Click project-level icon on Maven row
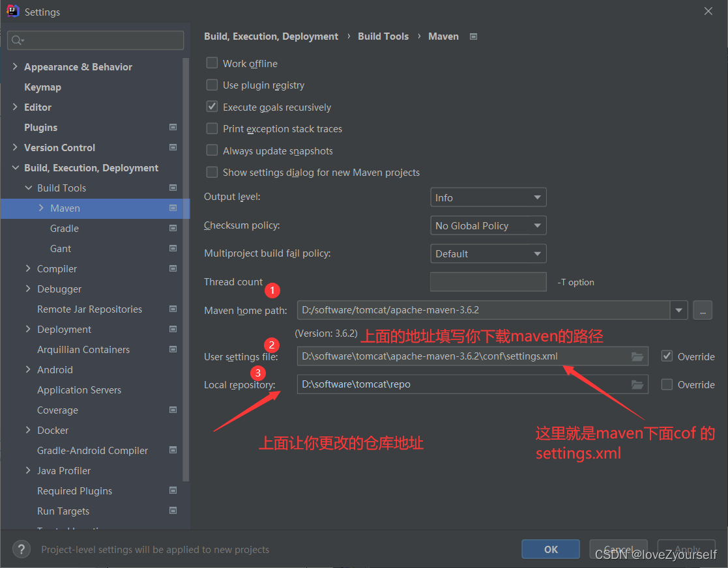Screen dimensions: 728x568 point(173,208)
